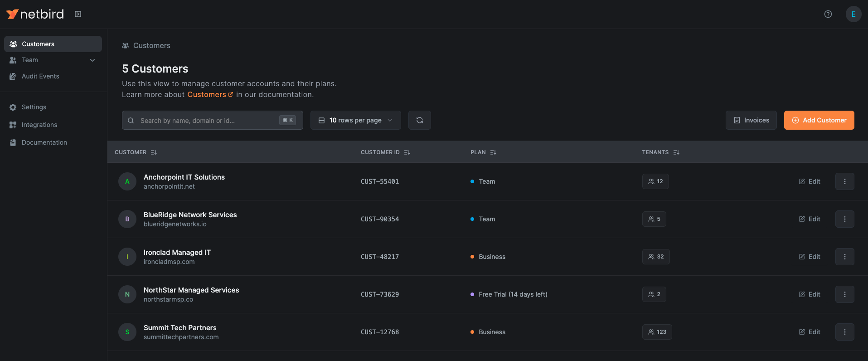This screenshot has width=868, height=361.
Task: Click the BlueRidge avatar letter B
Action: tap(127, 219)
